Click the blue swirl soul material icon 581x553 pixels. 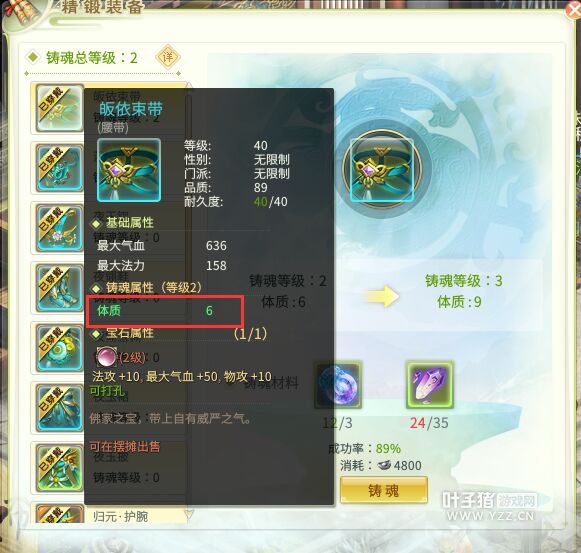pyautogui.click(x=338, y=385)
